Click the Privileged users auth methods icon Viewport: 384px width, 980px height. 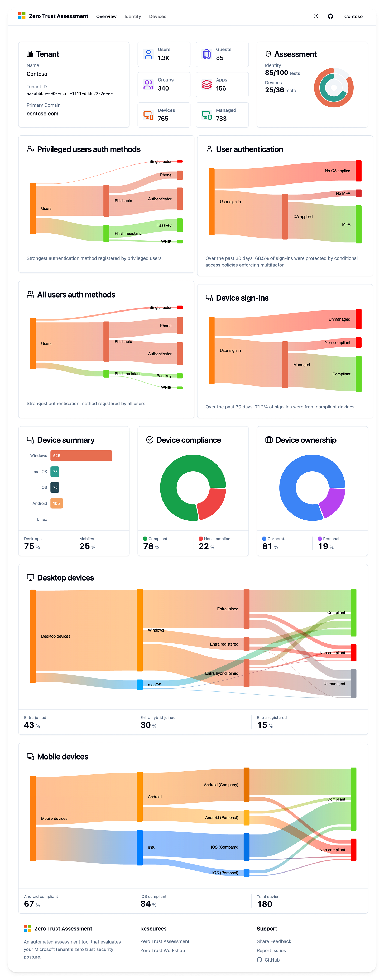[30, 149]
